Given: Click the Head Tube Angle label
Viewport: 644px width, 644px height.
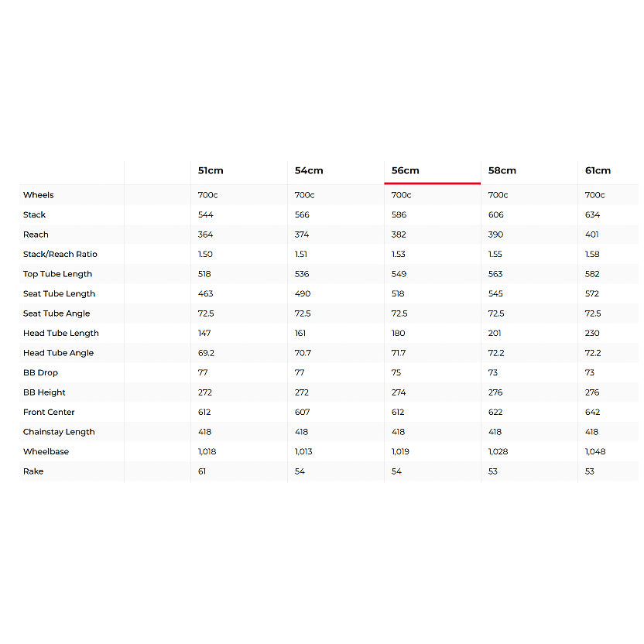Looking at the screenshot, I should [58, 353].
